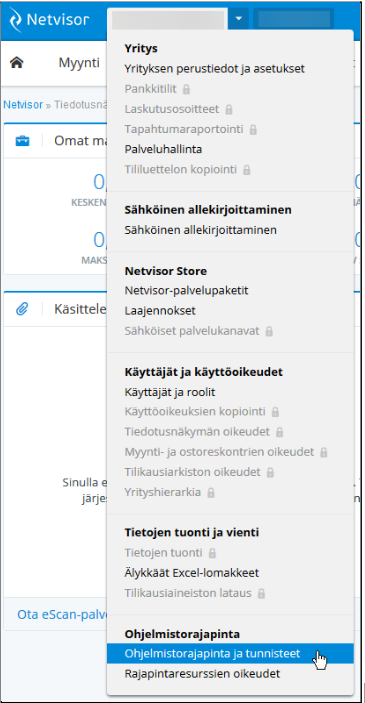Click Tietojen tuonti ja vienti heading
Image resolution: width=365 pixels, height=703 pixels.
pos(191,533)
